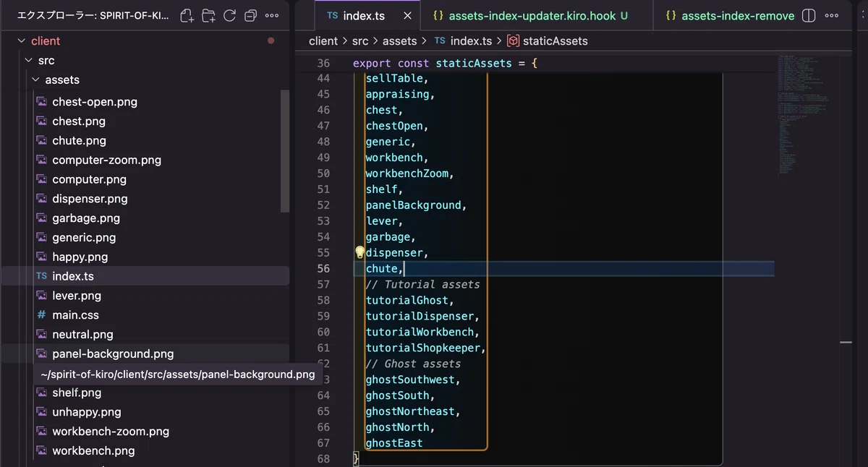Click the CSS hash icon beside main.css

click(41, 315)
